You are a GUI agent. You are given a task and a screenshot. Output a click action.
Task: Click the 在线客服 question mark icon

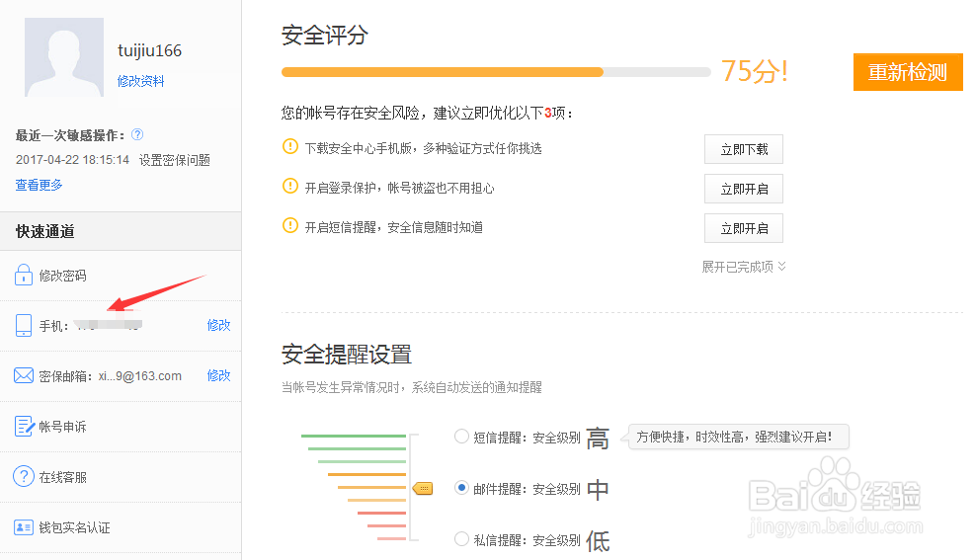24,477
